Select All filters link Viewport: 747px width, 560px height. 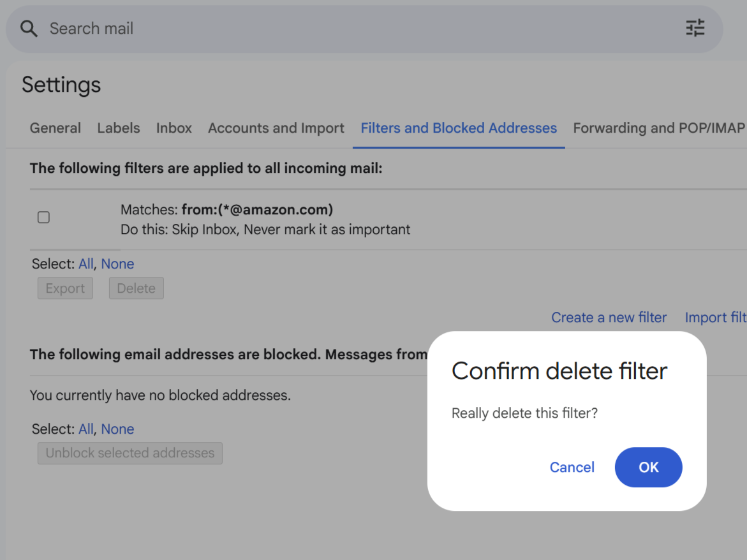point(85,264)
